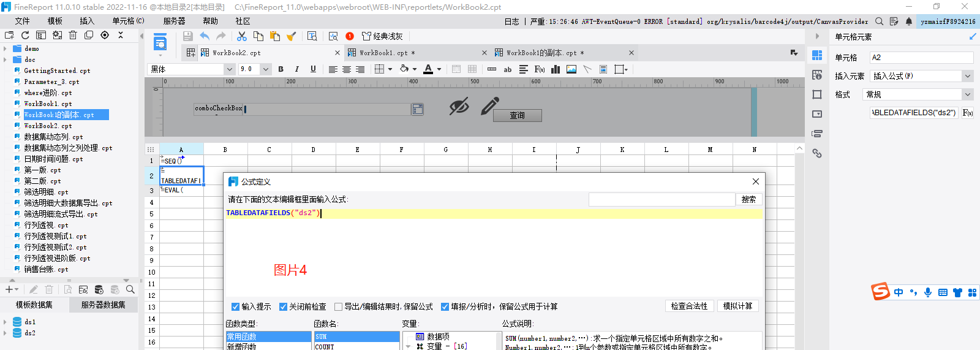Click the 模拟计算 button
The height and width of the screenshot is (350, 980).
tap(737, 306)
